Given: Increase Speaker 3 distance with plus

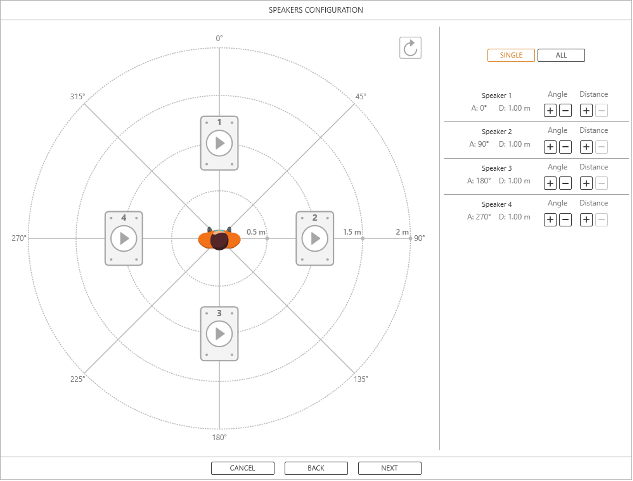Looking at the screenshot, I should pyautogui.click(x=586, y=183).
